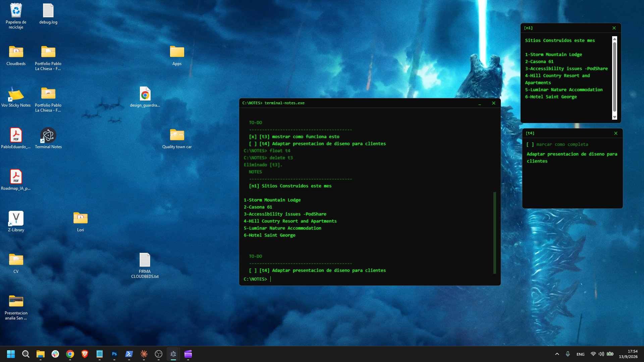
Task: Select the Roadmap_IA PDF file icon
Action: 16,180
